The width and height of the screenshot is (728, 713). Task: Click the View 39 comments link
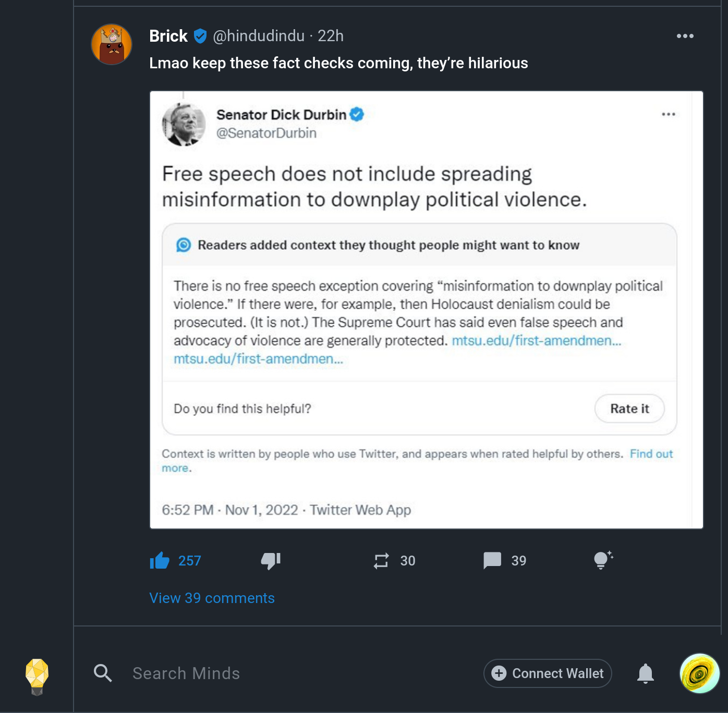click(x=212, y=598)
